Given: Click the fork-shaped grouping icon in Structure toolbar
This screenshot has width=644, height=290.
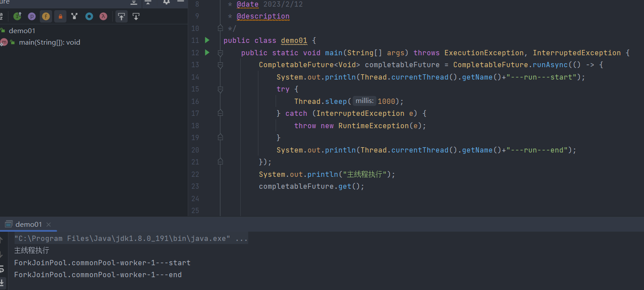Looking at the screenshot, I should click(74, 16).
